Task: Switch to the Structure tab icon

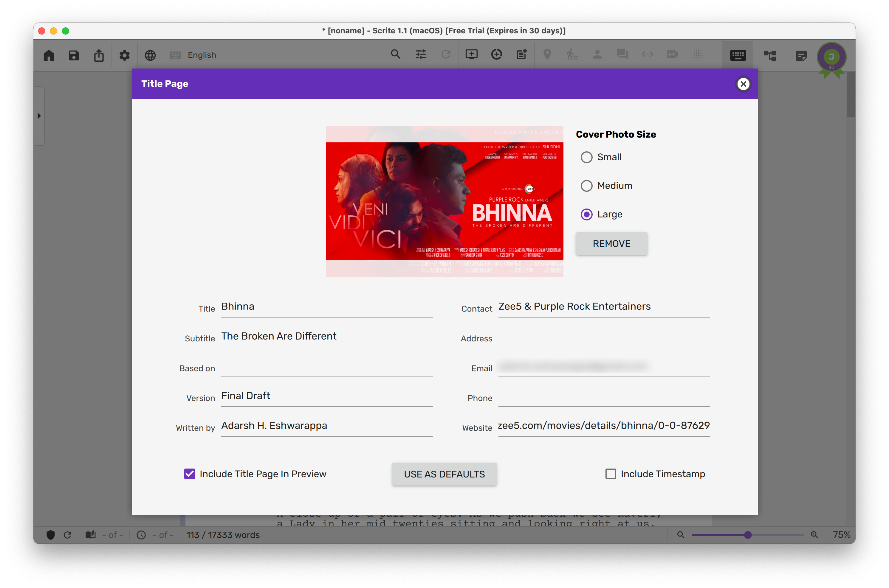Action: [x=769, y=55]
